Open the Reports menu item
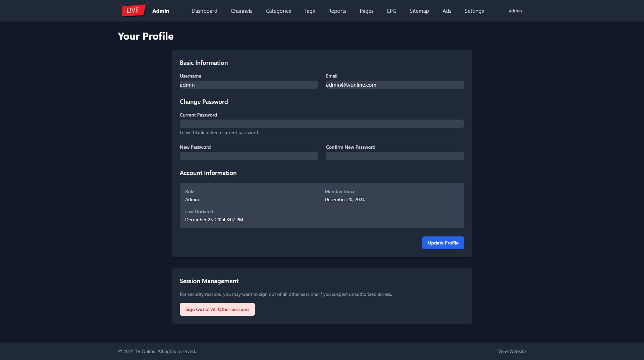 (337, 11)
